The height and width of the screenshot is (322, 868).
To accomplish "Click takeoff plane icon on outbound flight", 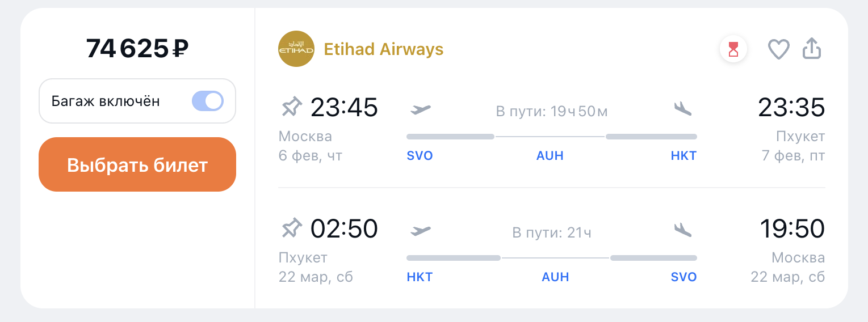I will coord(421,109).
